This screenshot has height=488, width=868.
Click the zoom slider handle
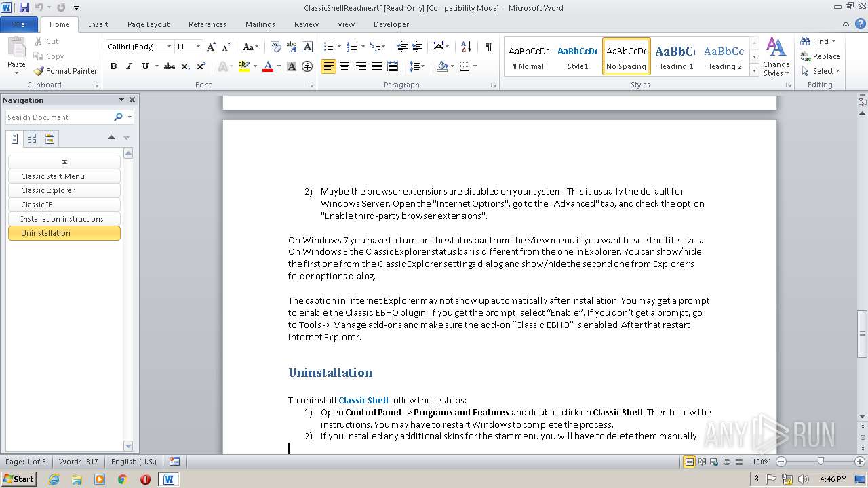click(x=821, y=462)
